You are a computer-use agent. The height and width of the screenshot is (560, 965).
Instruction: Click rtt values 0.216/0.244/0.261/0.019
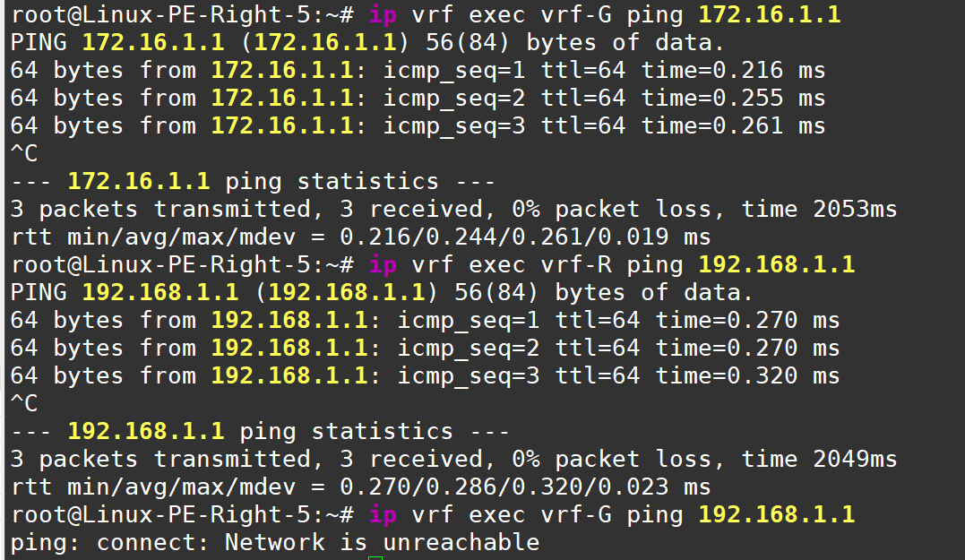504,237
